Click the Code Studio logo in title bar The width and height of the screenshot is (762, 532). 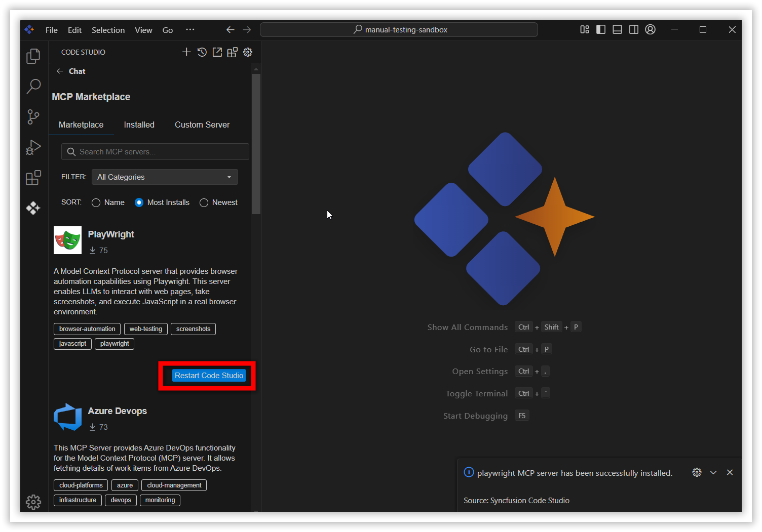(x=29, y=30)
